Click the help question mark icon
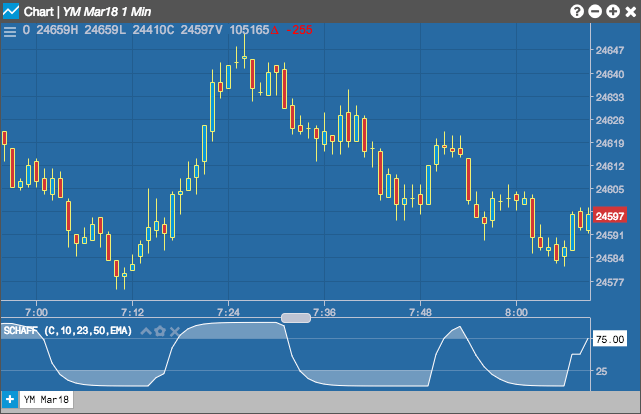 point(577,11)
